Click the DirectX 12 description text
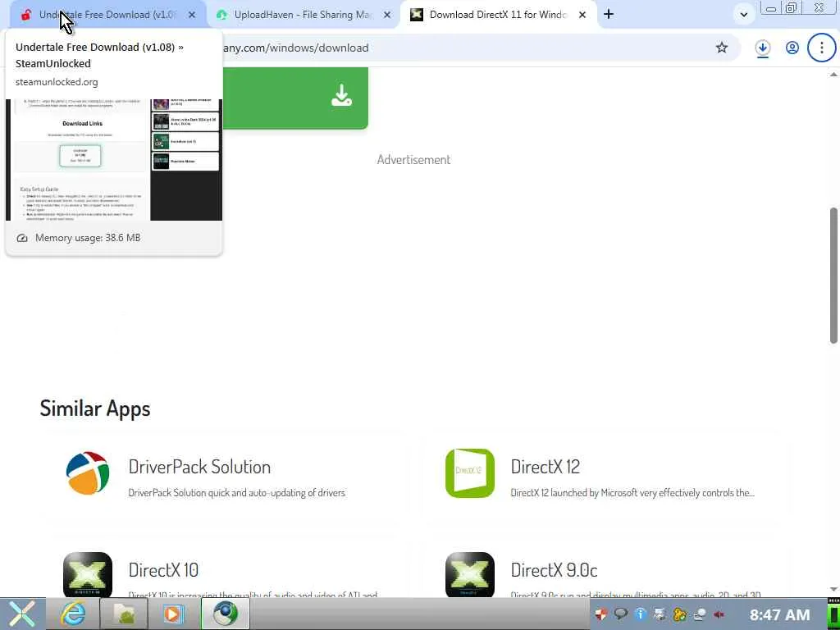 [632, 492]
